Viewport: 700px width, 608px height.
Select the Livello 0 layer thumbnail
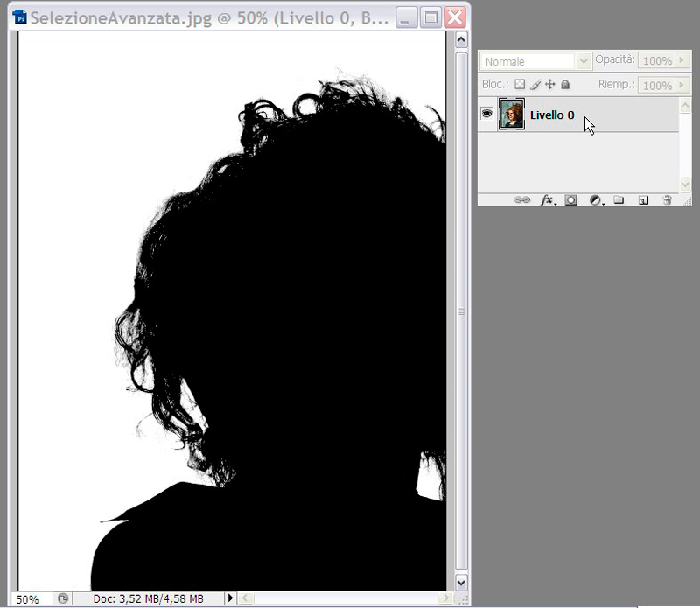point(511,115)
